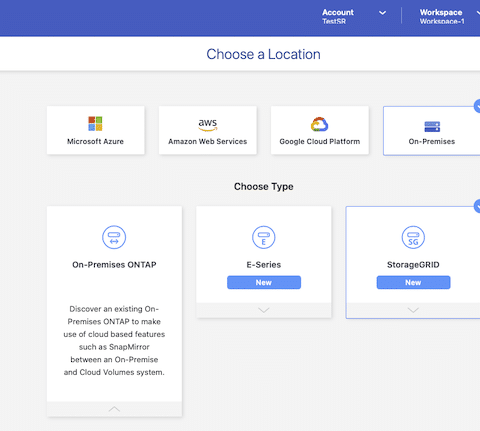
Task: Open the Account dropdown chevron
Action: [x=382, y=13]
